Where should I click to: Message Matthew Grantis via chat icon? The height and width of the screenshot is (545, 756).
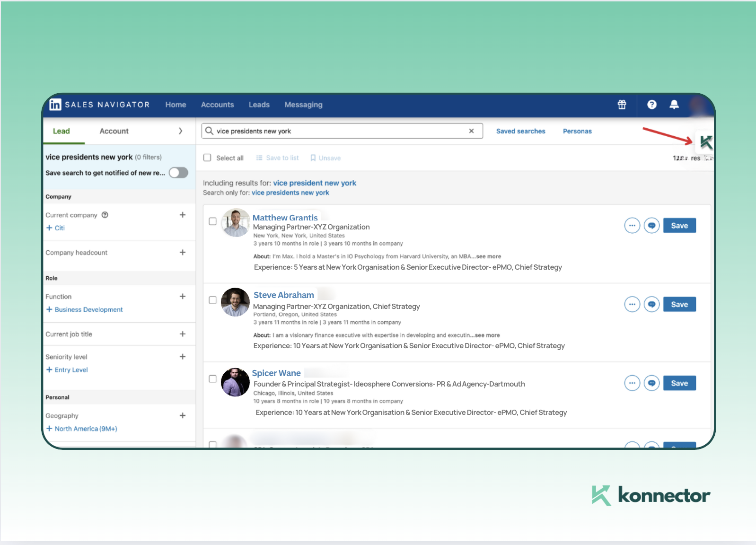pyautogui.click(x=651, y=226)
